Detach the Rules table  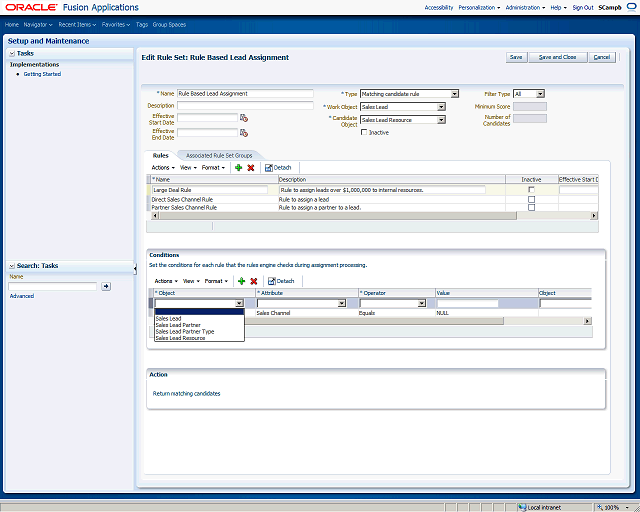tap(278, 167)
